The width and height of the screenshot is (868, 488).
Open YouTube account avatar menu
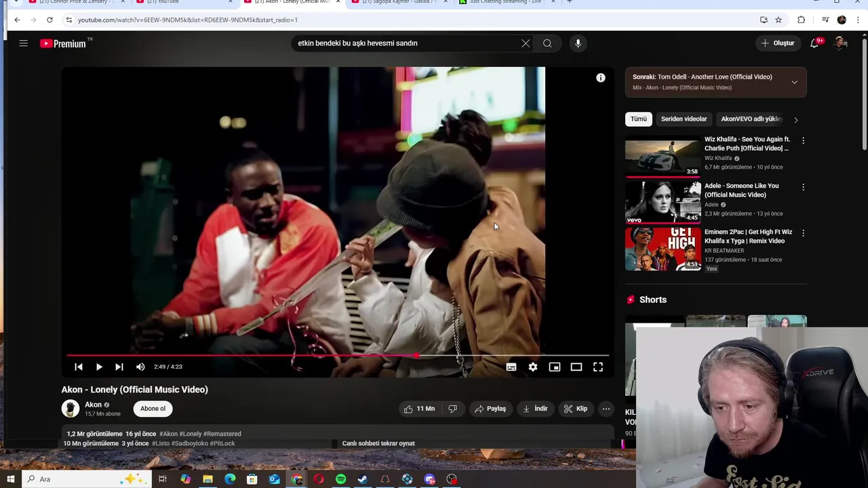(x=840, y=43)
